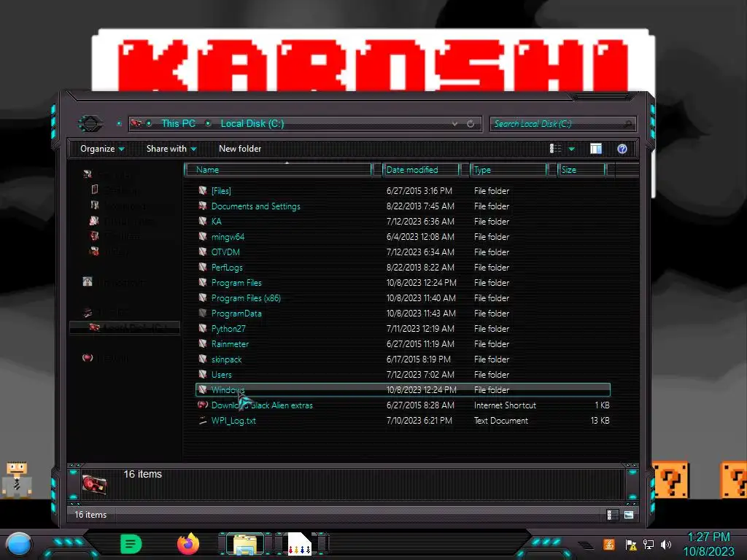Click Local Disk (C:) in the breadcrumb

[252, 123]
